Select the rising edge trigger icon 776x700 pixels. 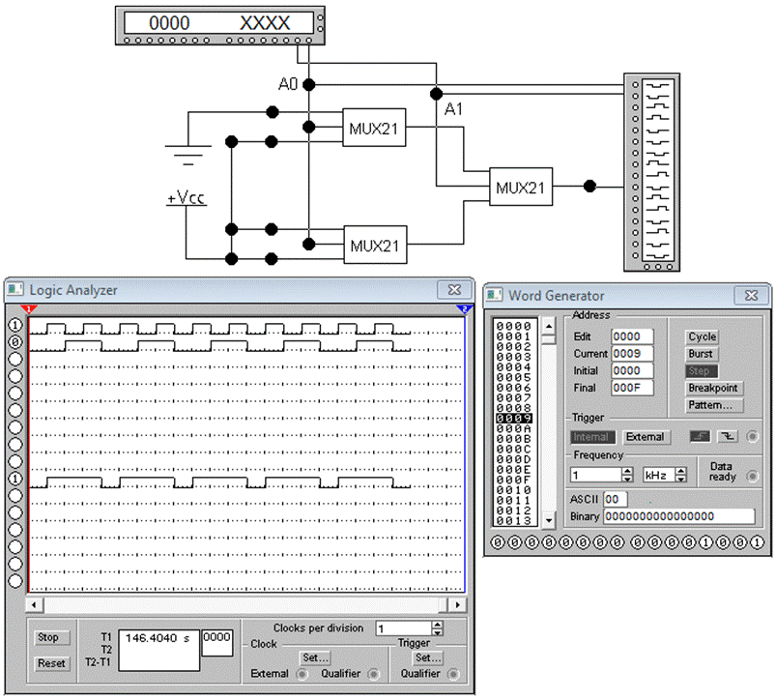tap(701, 437)
